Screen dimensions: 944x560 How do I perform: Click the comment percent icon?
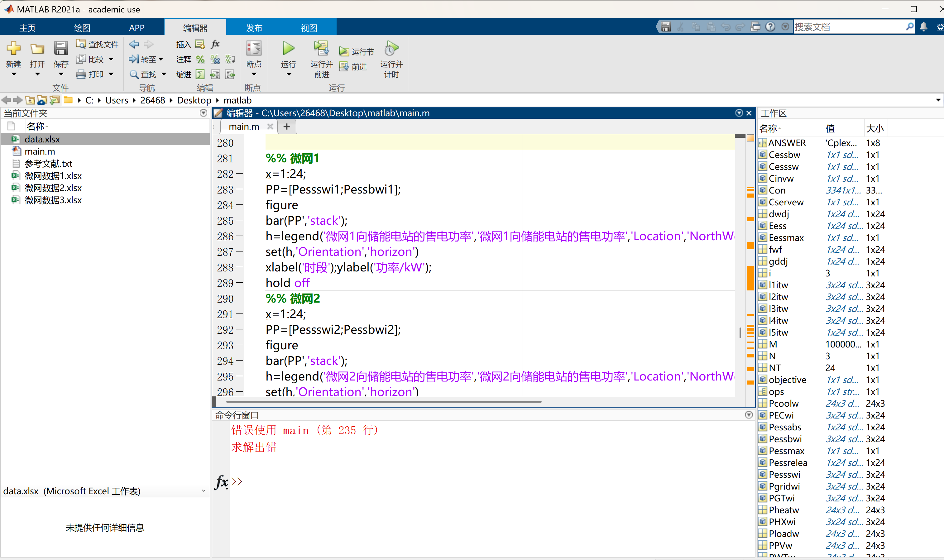200,59
